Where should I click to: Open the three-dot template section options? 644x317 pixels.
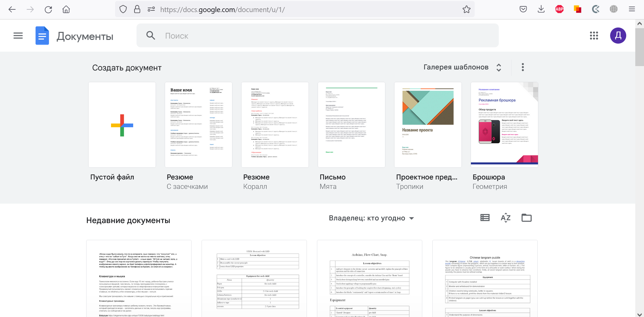click(523, 67)
